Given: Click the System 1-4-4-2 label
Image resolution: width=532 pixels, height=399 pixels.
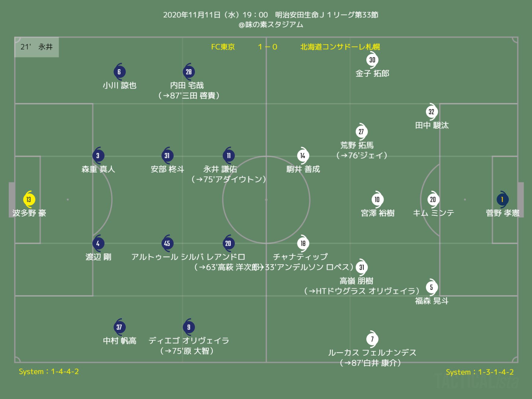Looking at the screenshot, I should point(49,371).
